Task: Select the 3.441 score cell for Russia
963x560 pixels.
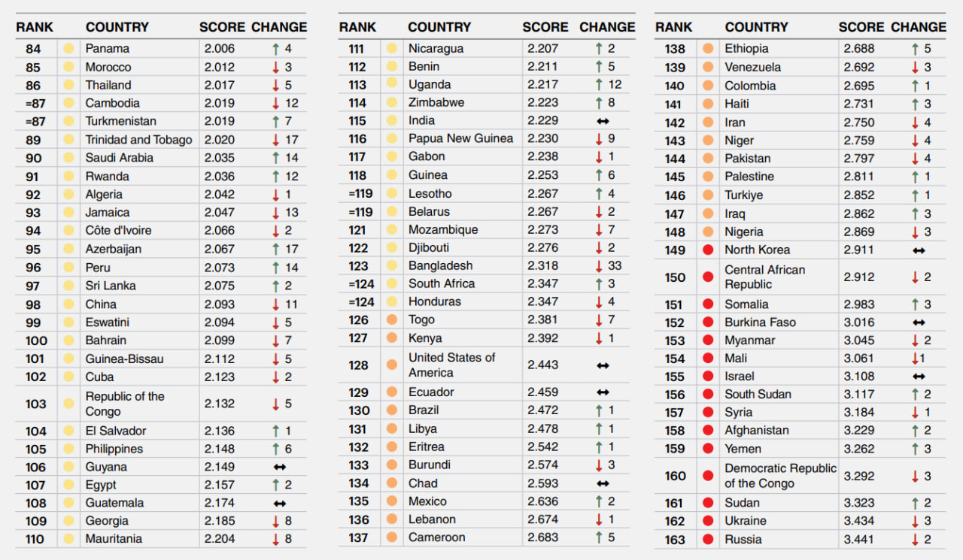Action: (x=859, y=539)
